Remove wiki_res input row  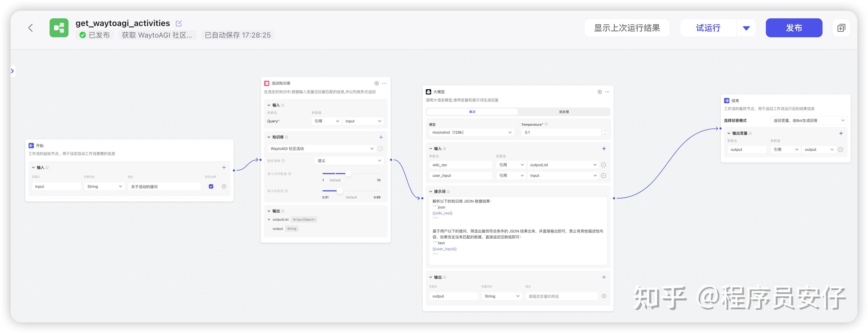(x=603, y=165)
